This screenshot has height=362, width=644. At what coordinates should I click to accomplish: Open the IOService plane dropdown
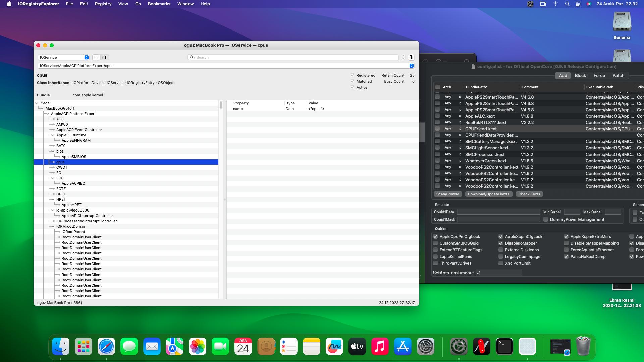coord(63,57)
